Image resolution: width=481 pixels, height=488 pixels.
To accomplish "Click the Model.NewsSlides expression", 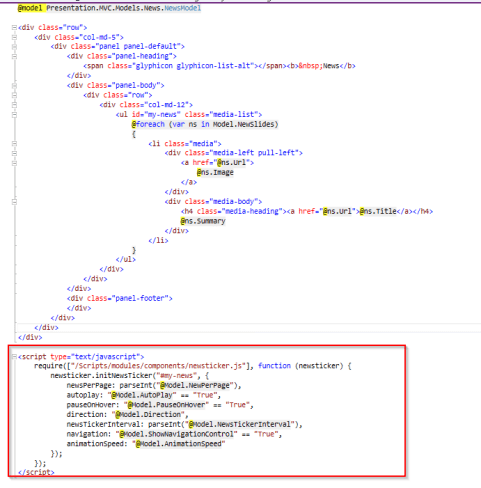I will pos(243,124).
